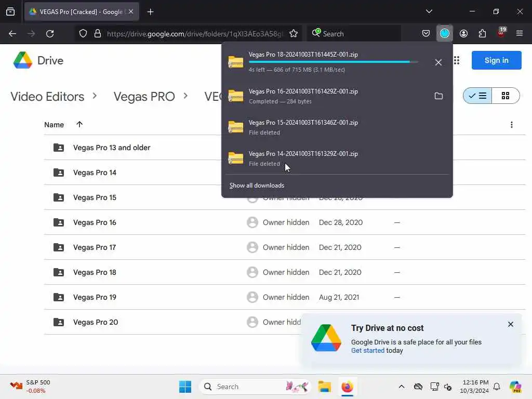Click the Sign in button
The height and width of the screenshot is (399, 532).
[496, 60]
